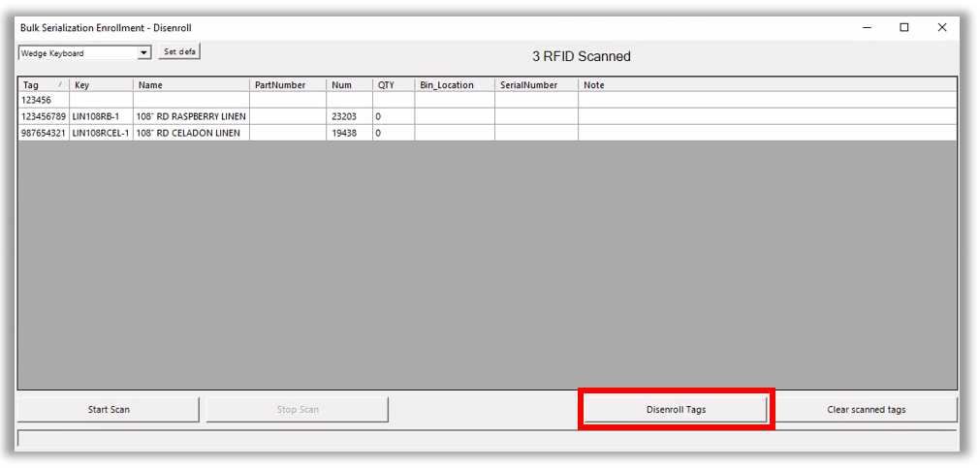The height and width of the screenshot is (468, 980).
Task: Maximize the Bulk Serialization Enrollment window
Action: point(904,28)
